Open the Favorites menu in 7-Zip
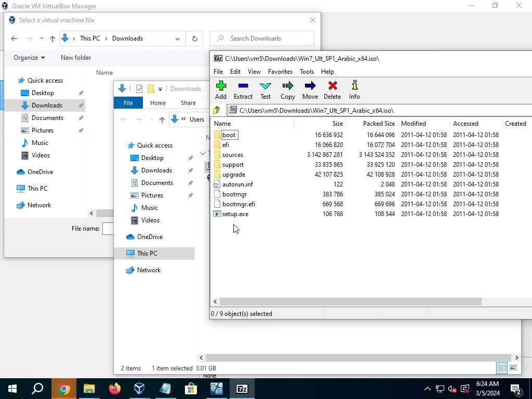Screen dimensions: 532x399 click(280, 72)
